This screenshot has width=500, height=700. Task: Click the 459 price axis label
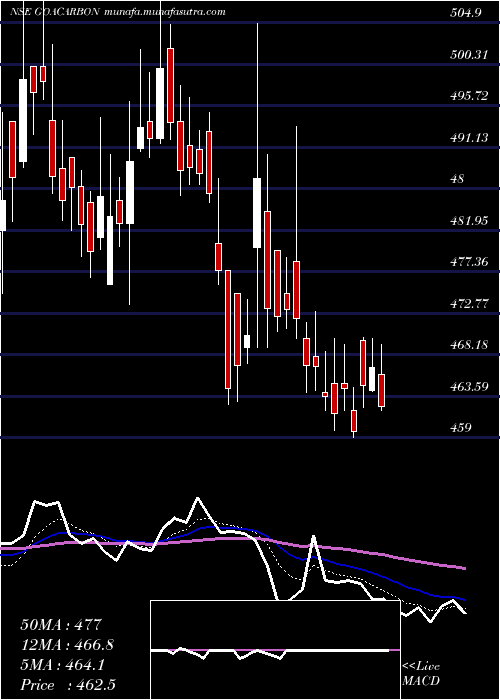coord(461,428)
